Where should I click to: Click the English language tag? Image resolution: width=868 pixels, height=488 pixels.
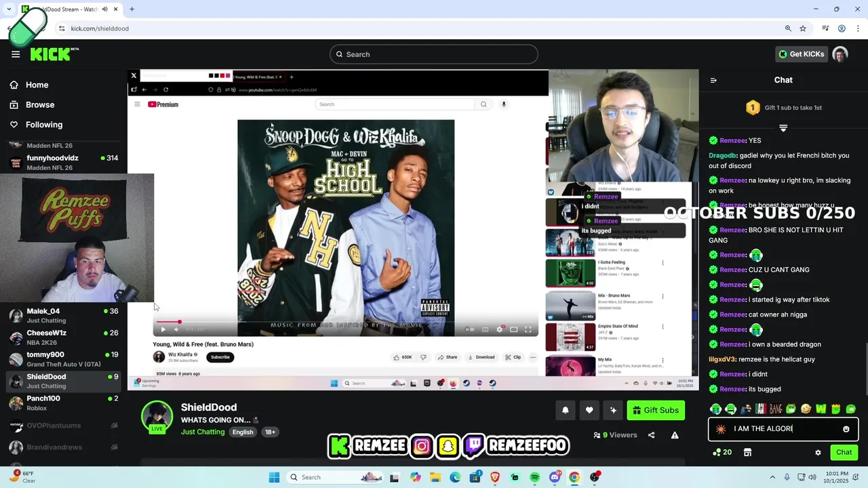click(x=243, y=432)
